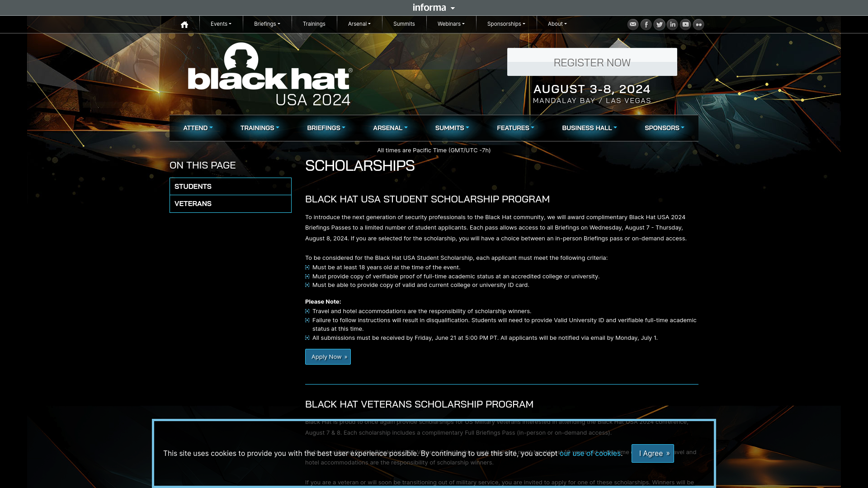The width and height of the screenshot is (868, 488).
Task: Open the Sponsorships dropdown menu
Action: click(506, 24)
